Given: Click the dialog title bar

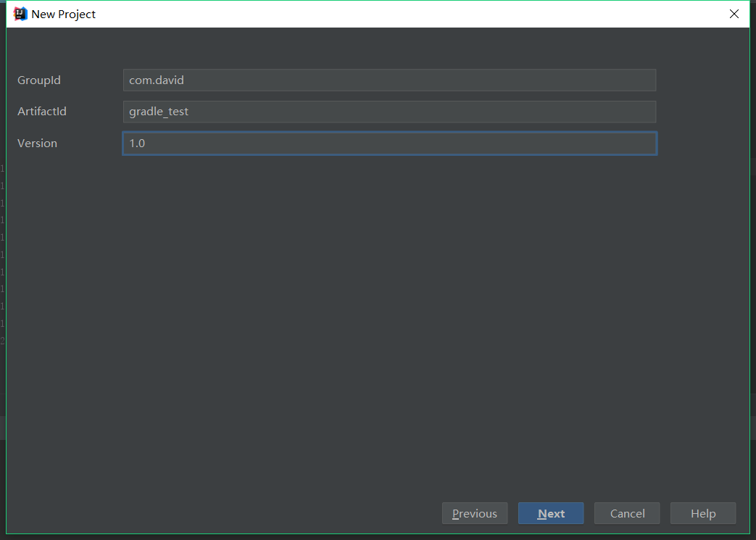Looking at the screenshot, I should pos(362,13).
